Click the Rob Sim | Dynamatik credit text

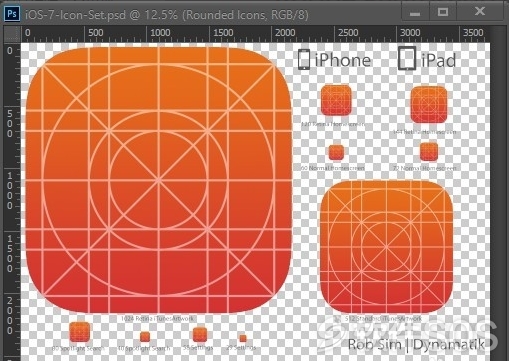coord(416,345)
